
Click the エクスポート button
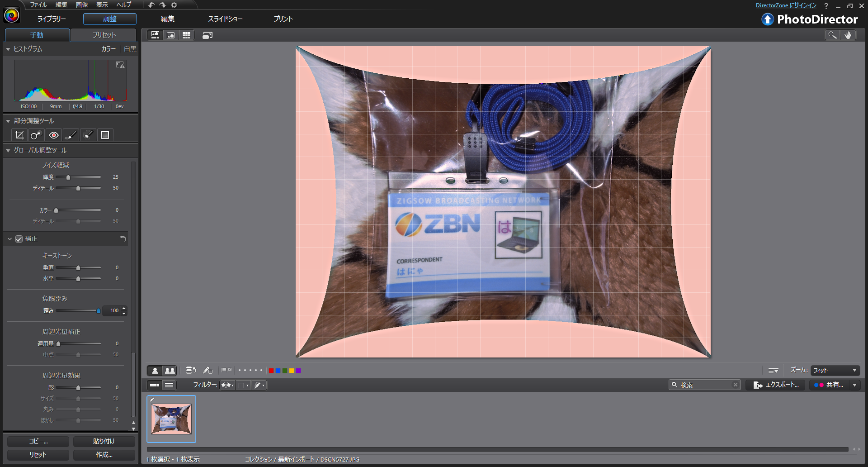pyautogui.click(x=776, y=385)
